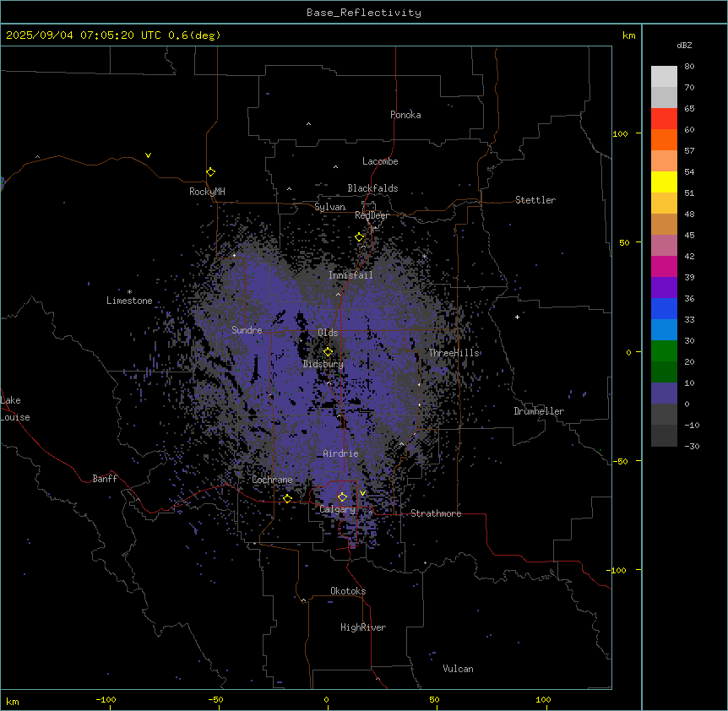Click the yellow diamond marker above Calgary label

pos(342,497)
